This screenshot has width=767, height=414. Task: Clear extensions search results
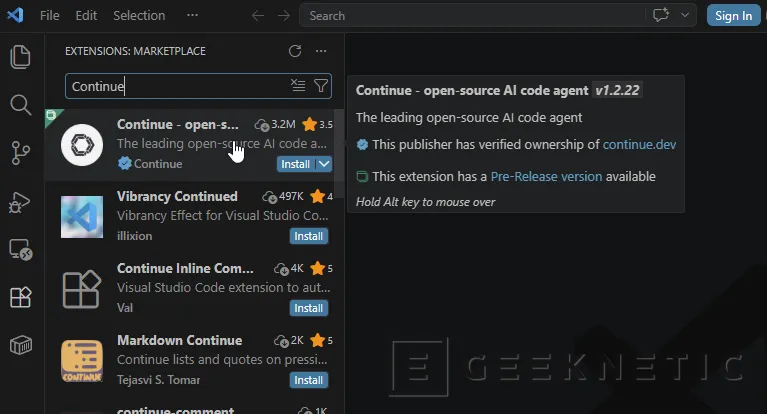tap(298, 86)
